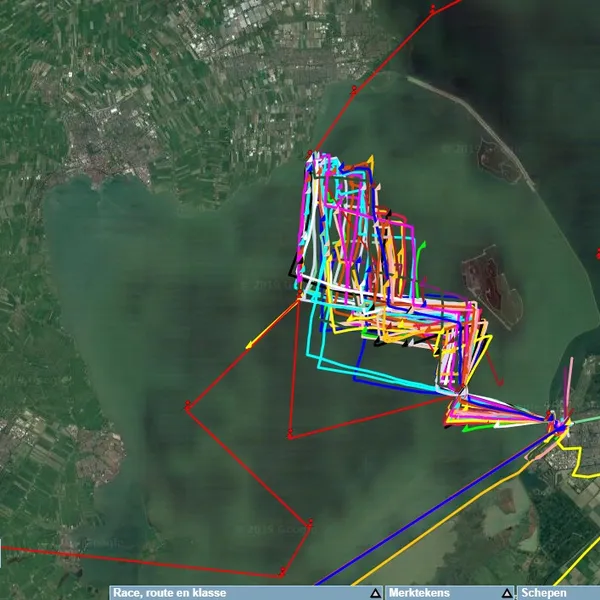Select the yellow boat arrow west of the tracks

coord(250,346)
